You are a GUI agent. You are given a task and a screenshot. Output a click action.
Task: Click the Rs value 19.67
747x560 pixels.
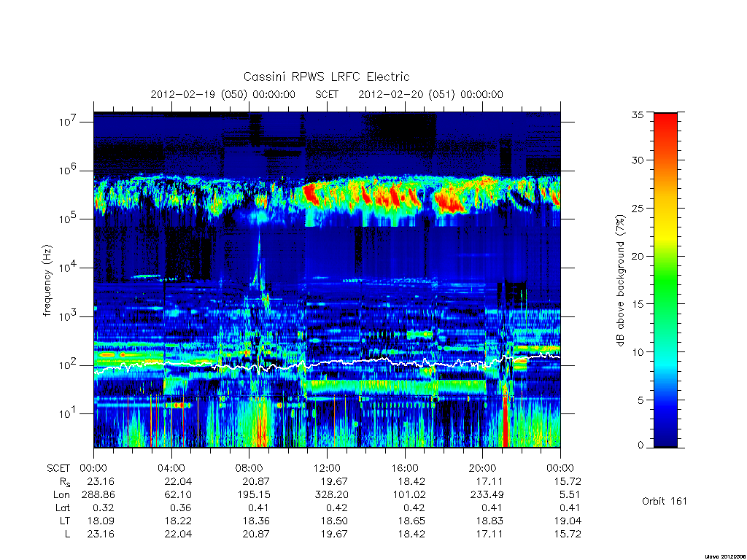334,481
